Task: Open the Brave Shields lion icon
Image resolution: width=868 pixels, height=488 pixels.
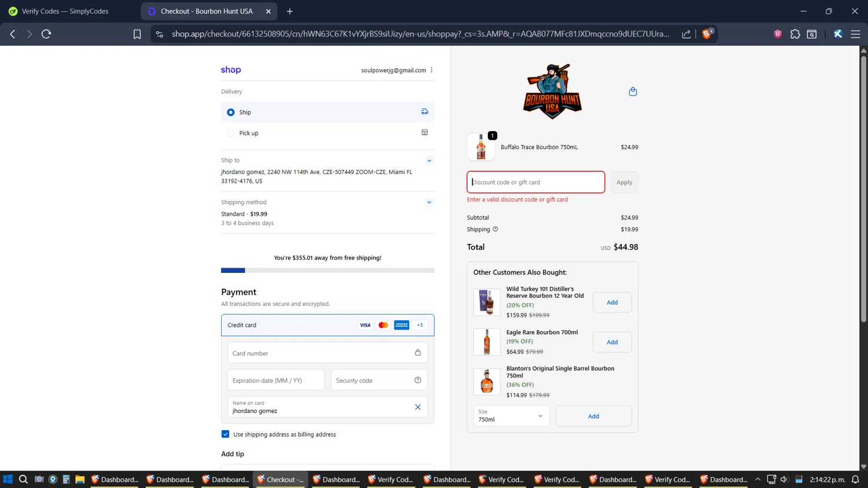Action: (x=707, y=34)
